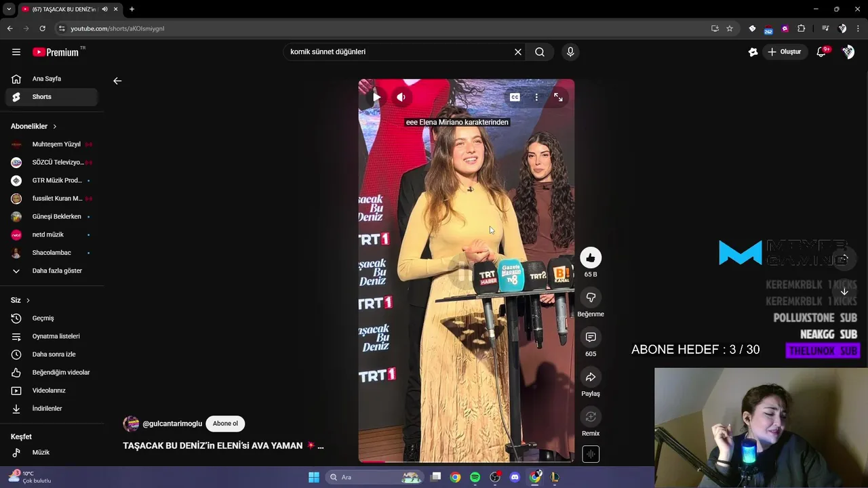Subscribe with the Abone ol button
This screenshot has height=488, width=868.
point(225,424)
